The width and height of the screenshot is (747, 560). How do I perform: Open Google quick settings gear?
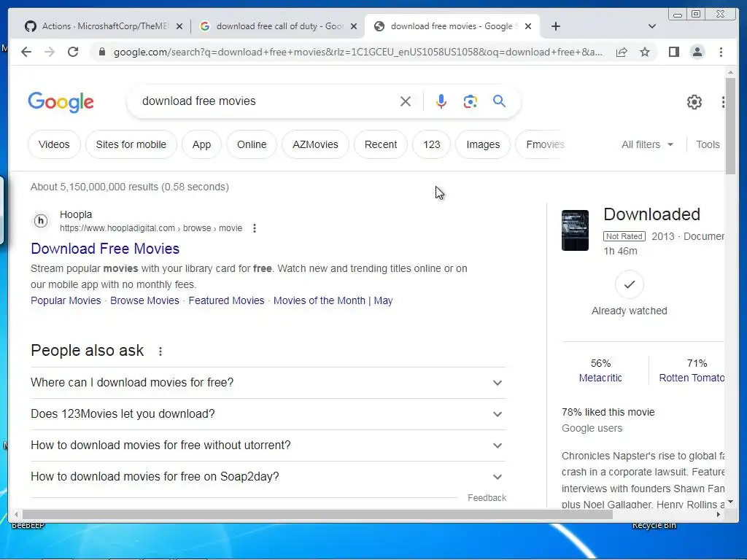tap(694, 102)
